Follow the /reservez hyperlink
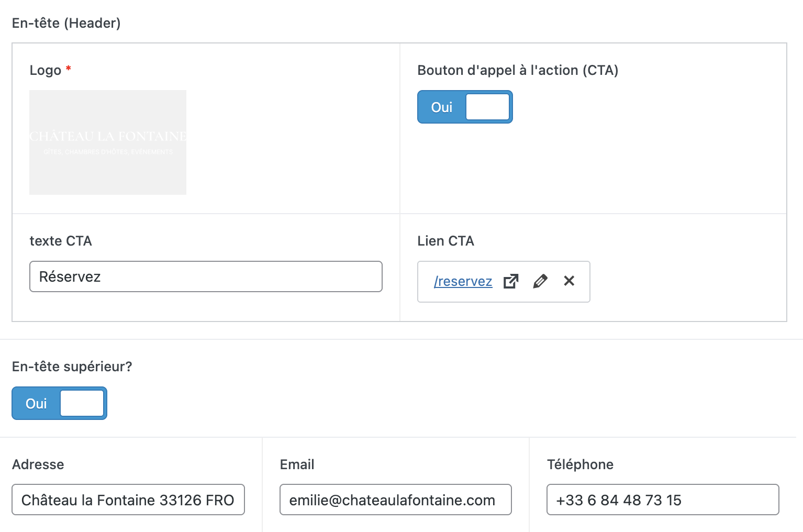The height and width of the screenshot is (532, 803). coord(463,281)
